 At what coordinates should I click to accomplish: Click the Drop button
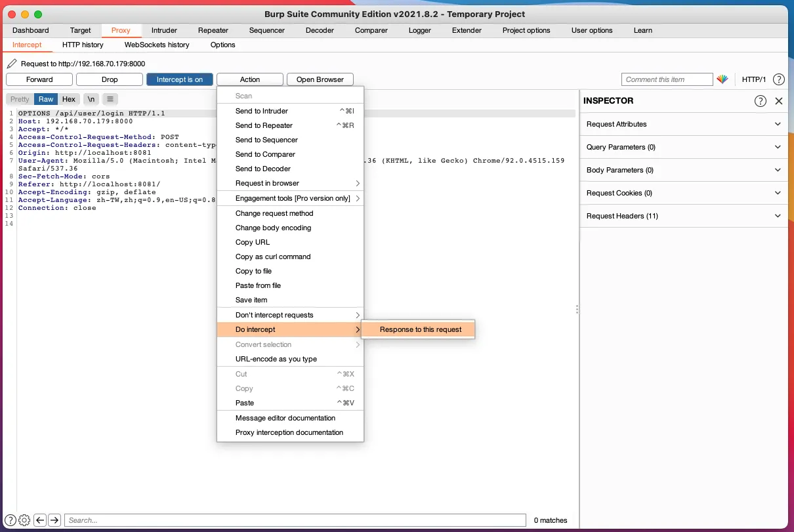click(x=110, y=79)
